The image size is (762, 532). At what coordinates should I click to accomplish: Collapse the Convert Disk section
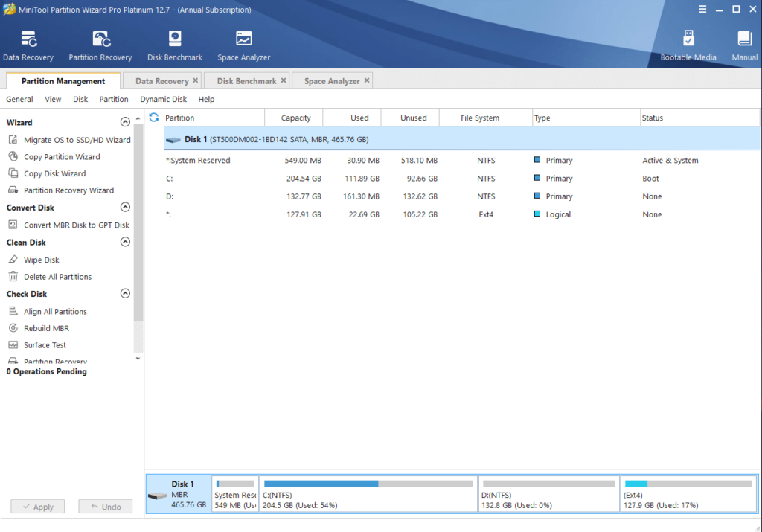point(125,208)
